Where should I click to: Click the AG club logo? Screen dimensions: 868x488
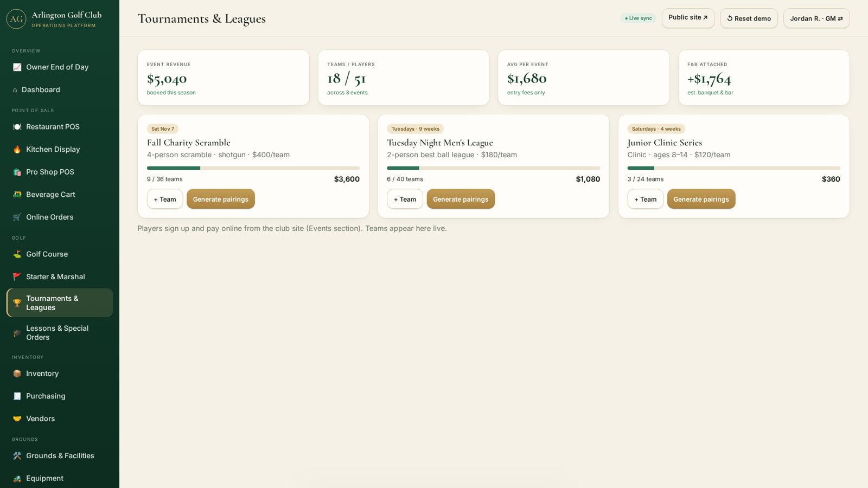click(16, 19)
